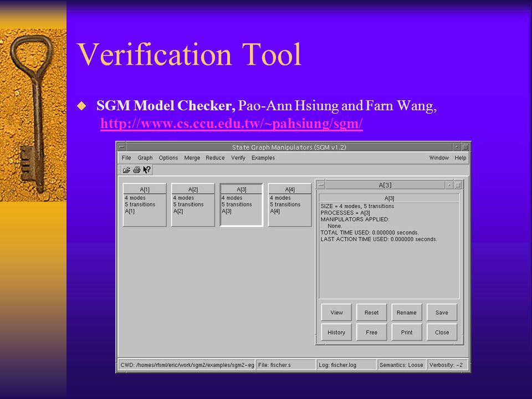Open the Options menu
This screenshot has height=399, width=532.
pos(168,158)
